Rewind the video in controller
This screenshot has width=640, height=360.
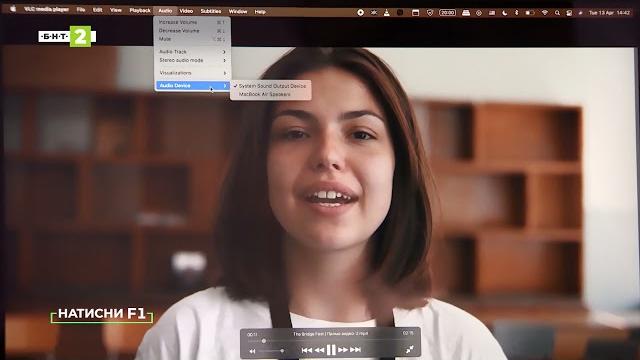click(320, 350)
